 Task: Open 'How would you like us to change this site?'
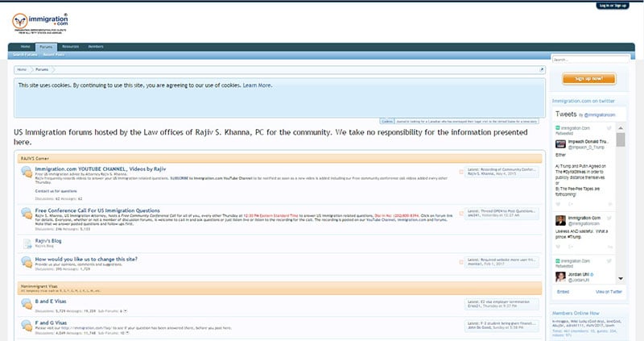click(x=86, y=259)
